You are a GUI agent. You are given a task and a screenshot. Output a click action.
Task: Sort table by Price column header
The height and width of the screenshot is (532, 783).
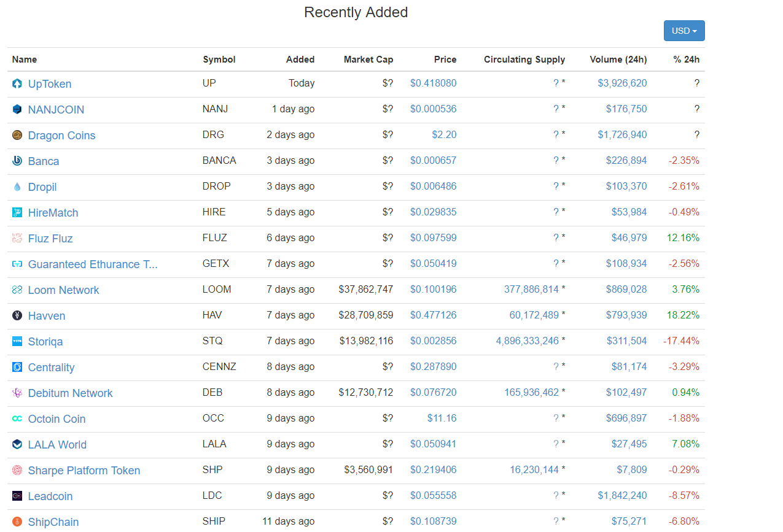click(445, 60)
